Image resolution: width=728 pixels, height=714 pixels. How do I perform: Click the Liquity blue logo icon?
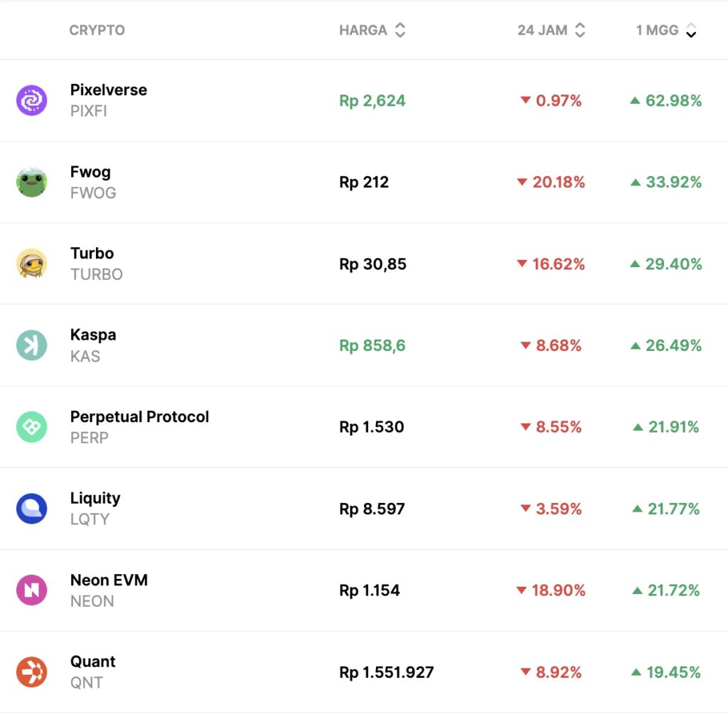32,509
